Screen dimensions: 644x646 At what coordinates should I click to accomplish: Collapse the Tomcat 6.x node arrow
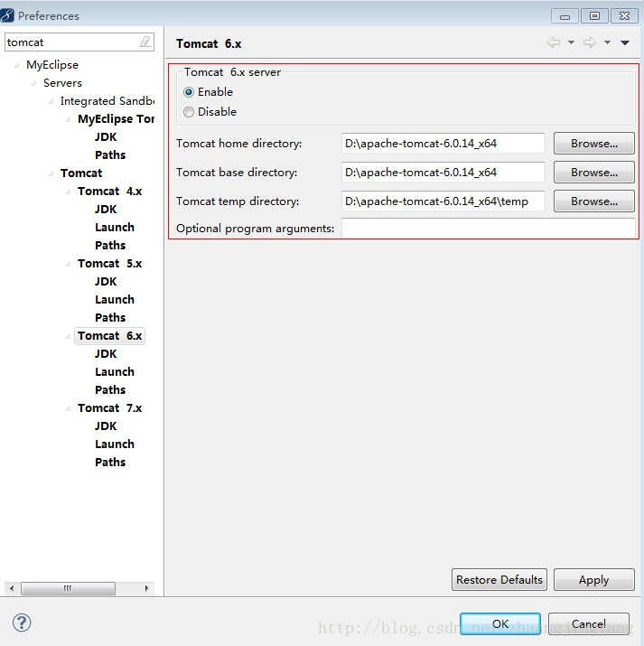point(68,336)
